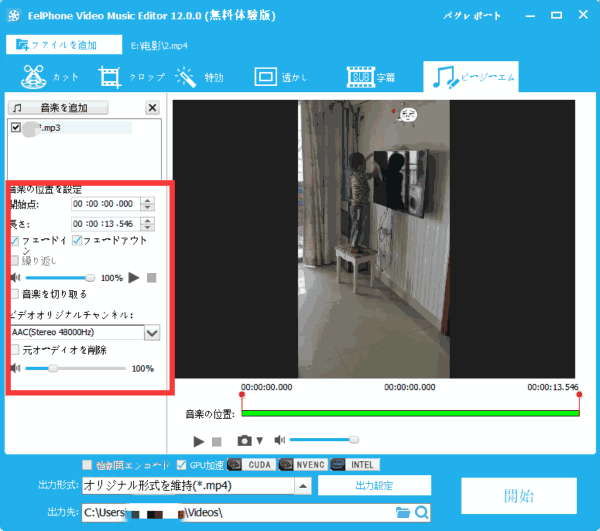The image size is (600, 531).
Task: Minimize the EelPhone editor window
Action: coord(530,16)
